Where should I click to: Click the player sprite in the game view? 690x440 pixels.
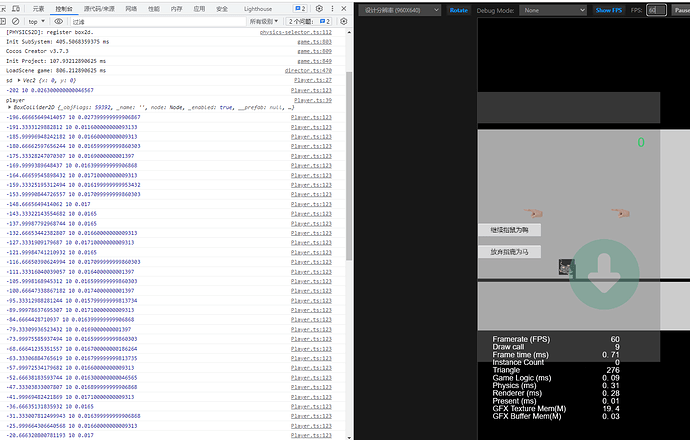[x=566, y=267]
